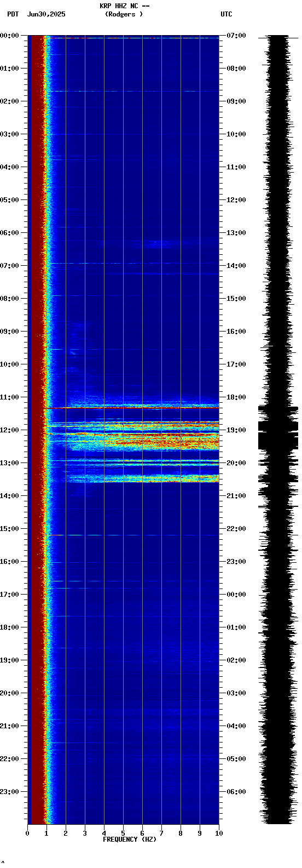Screen dimensions: 302x868
Task: Click the 19:00 UTC time label
Action: point(236,430)
